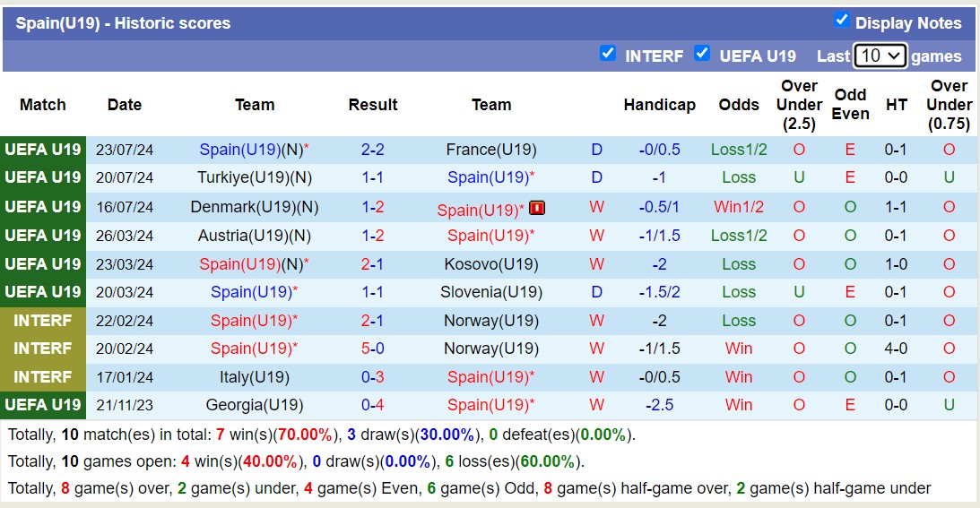The width and height of the screenshot is (980, 508).
Task: Uncheck the UEFA U19 filter checkbox
Action: (x=702, y=54)
